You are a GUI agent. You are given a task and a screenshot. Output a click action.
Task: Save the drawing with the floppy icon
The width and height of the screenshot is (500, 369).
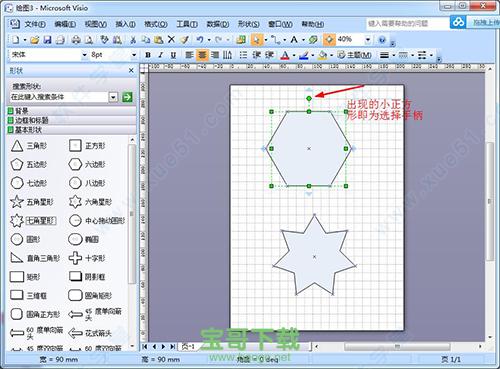47,40
